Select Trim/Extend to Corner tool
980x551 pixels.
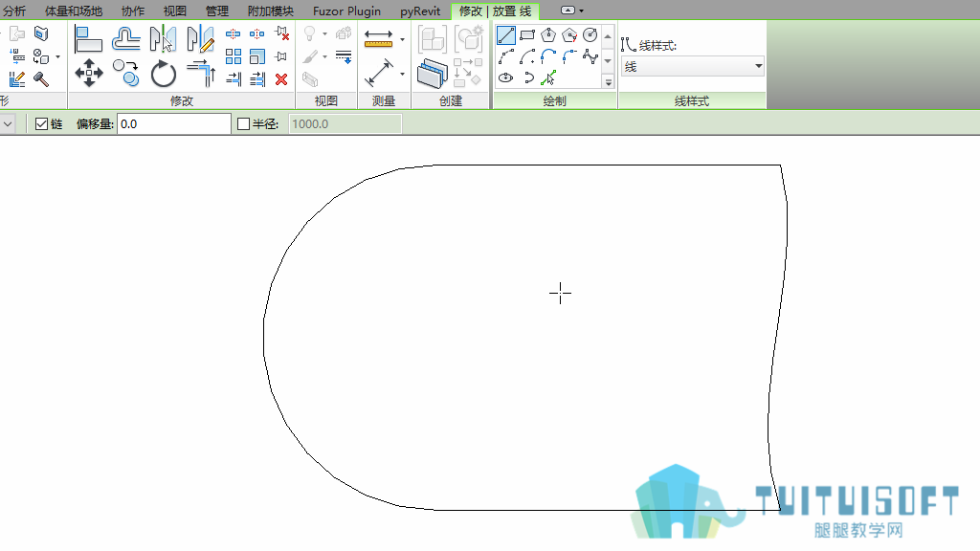tap(201, 73)
